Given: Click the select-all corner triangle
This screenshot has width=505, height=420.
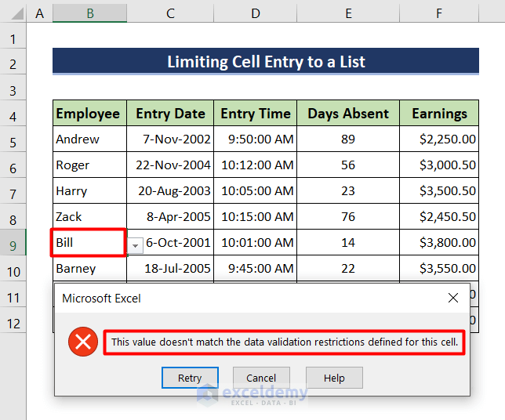Looking at the screenshot, I should [x=14, y=13].
